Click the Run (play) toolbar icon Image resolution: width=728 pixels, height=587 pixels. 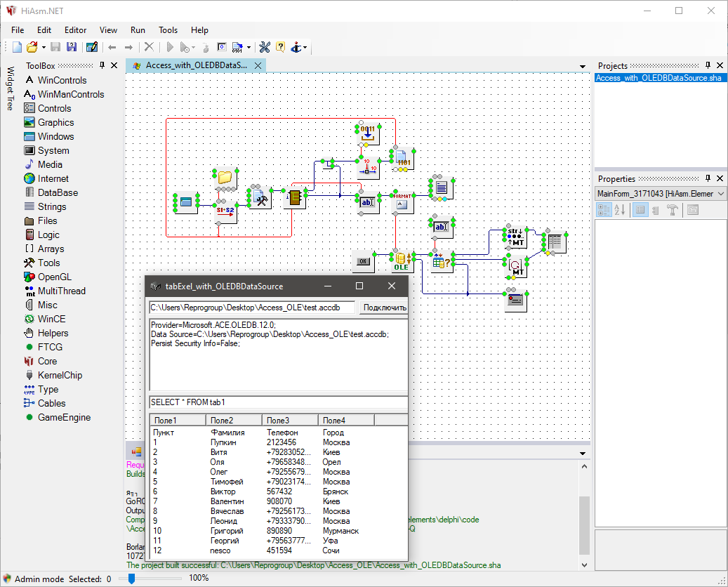(169, 47)
